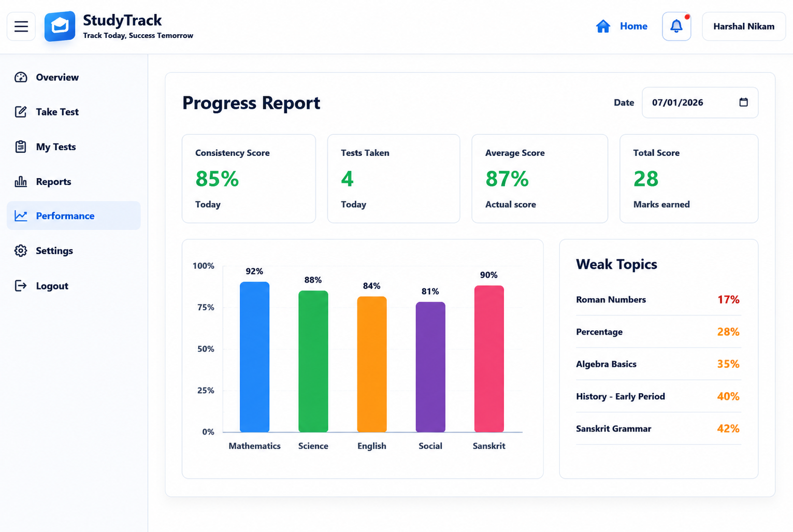The height and width of the screenshot is (532, 793).
Task: Click the Science axis label
Action: tap(313, 446)
